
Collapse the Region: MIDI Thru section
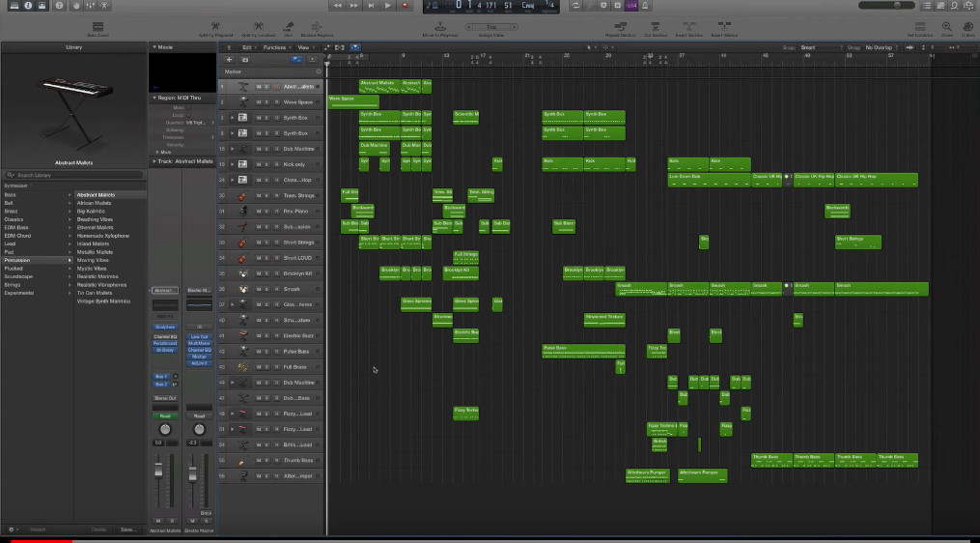(x=154, y=98)
